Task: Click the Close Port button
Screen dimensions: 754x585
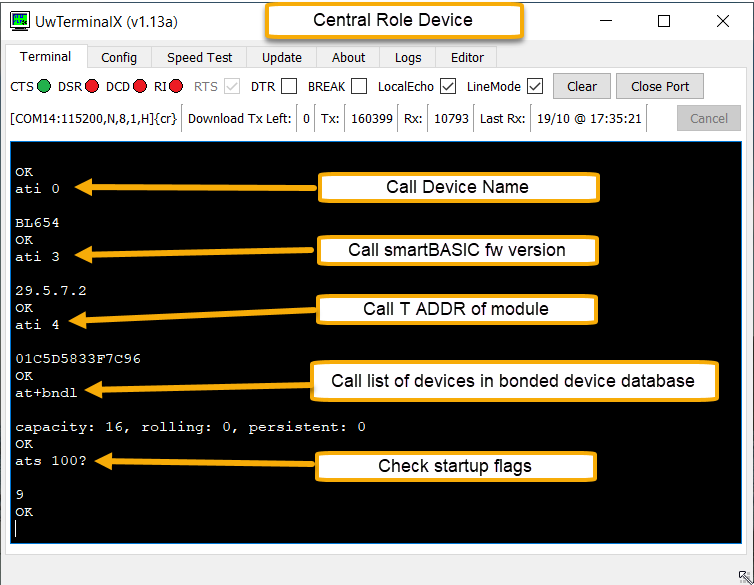Action: pyautogui.click(x=660, y=87)
